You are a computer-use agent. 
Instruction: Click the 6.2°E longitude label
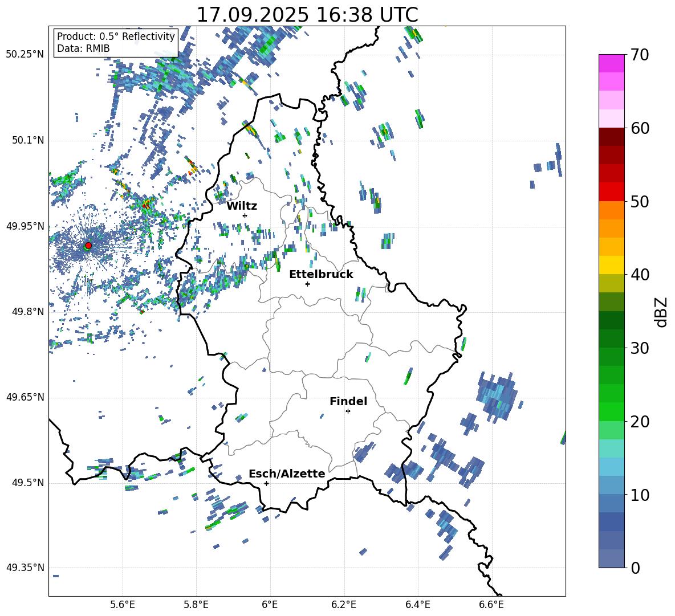344,605
